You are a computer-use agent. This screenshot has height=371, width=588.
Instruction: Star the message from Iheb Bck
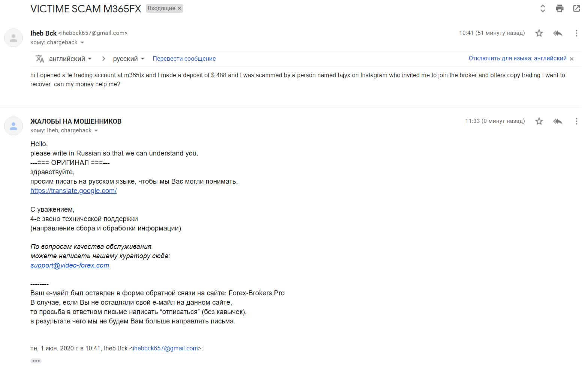click(x=539, y=33)
